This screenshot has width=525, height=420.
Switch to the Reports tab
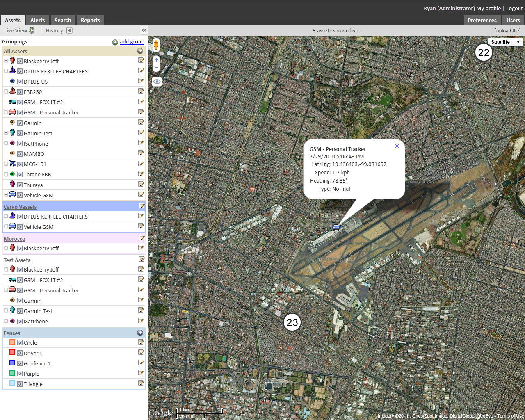[90, 20]
